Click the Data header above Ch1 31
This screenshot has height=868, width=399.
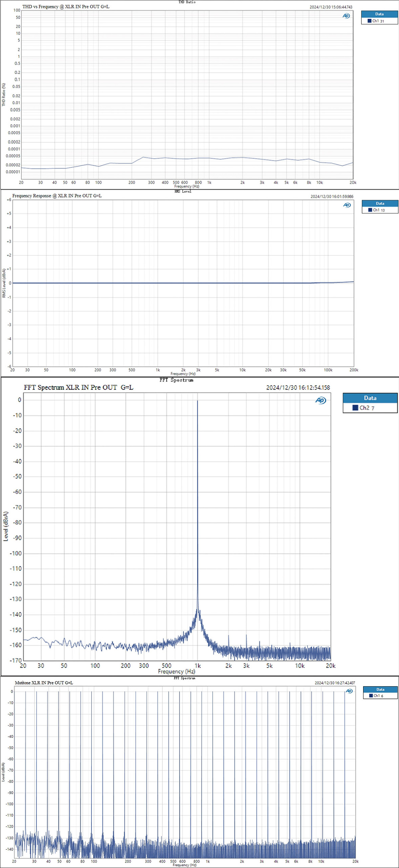379,14
